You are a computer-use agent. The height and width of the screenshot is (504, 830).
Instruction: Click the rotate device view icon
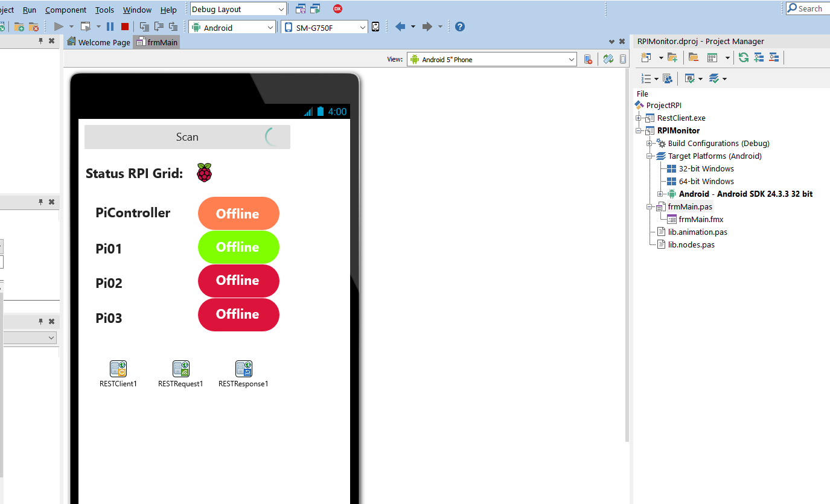click(x=608, y=59)
